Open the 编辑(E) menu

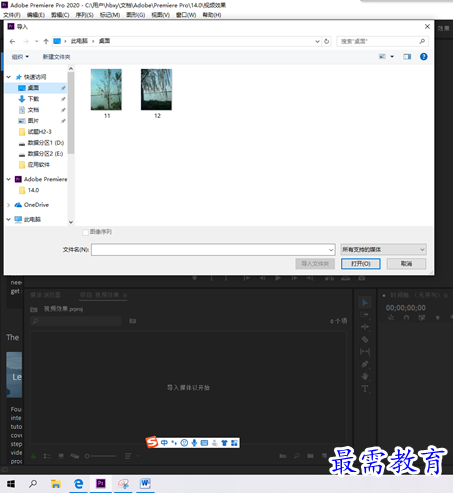36,15
